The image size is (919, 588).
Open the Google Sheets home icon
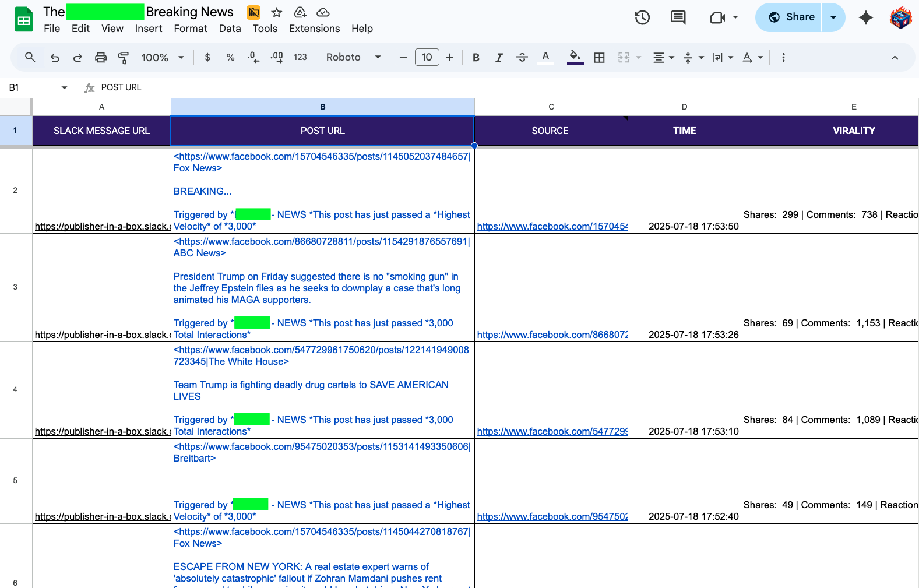(24, 20)
